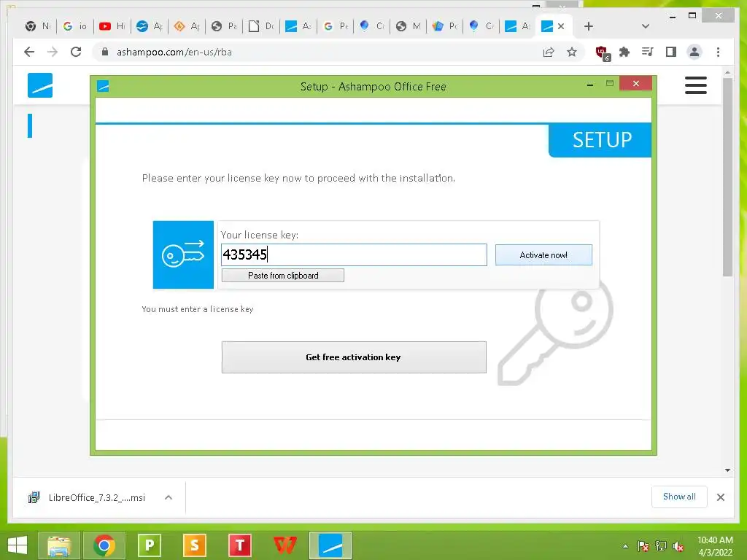Click Ashampoo logo on webpage
The width and height of the screenshot is (747, 560).
pos(40,85)
